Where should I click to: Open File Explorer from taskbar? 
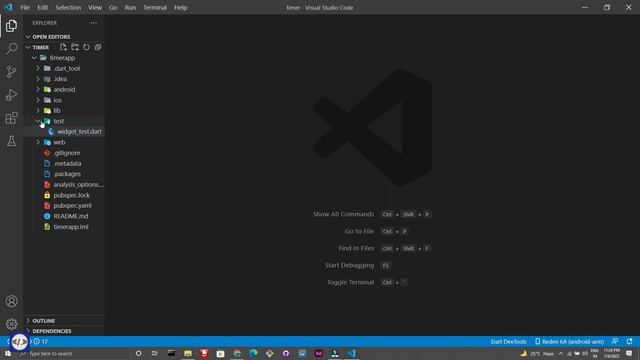point(188,353)
